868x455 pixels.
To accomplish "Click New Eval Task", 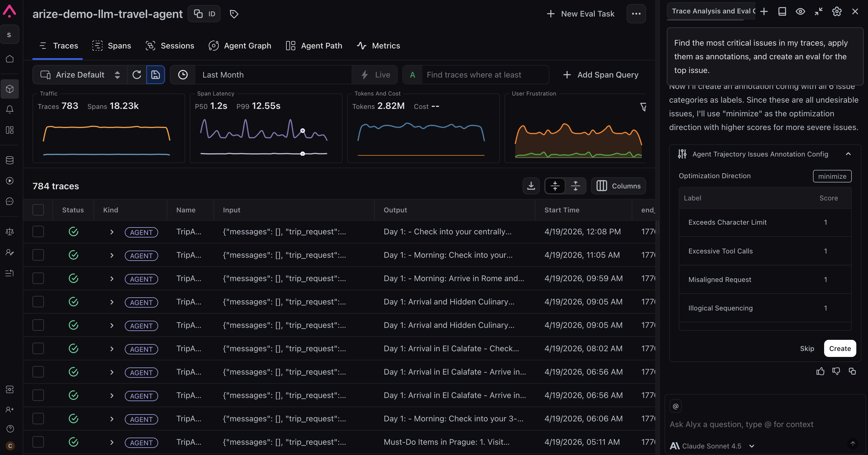I will (580, 14).
